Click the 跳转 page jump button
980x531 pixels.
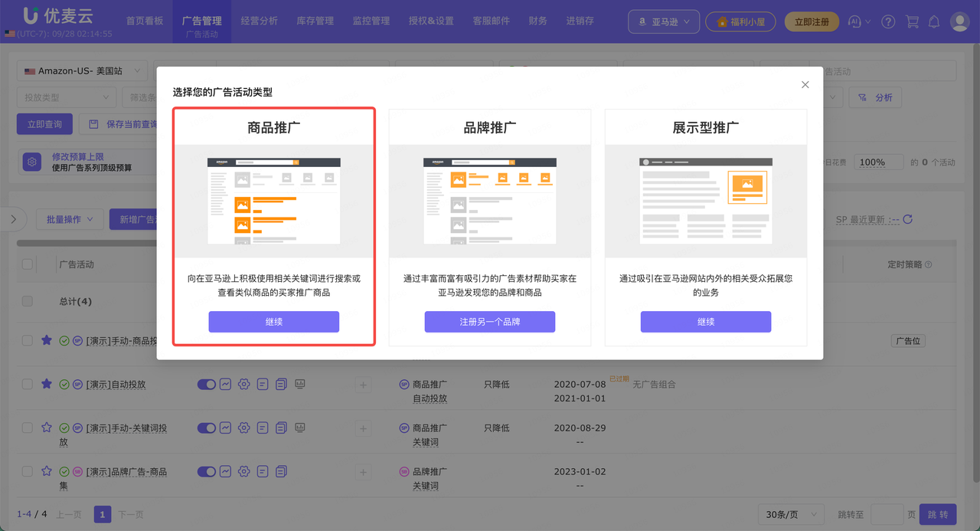(938, 514)
